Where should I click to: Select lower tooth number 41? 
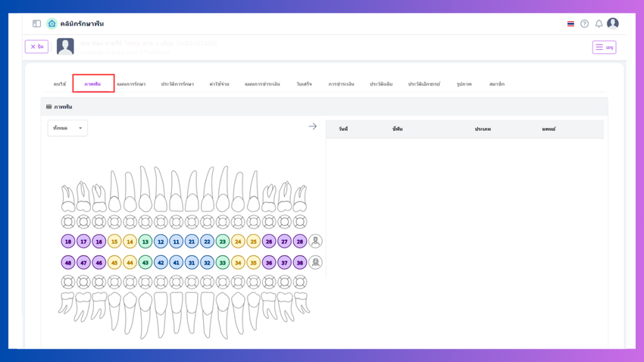point(177,262)
